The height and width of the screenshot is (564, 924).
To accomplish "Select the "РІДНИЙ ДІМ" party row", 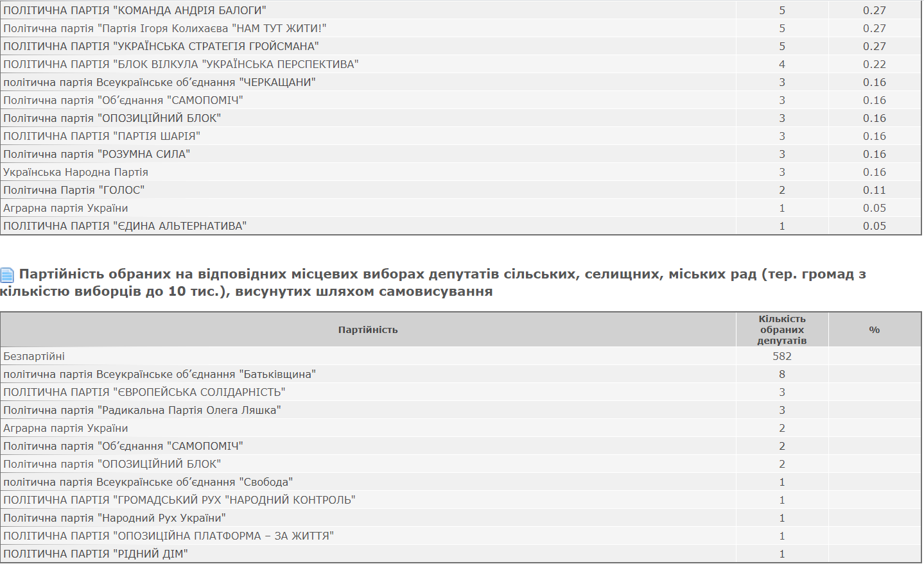I will click(x=96, y=554).
